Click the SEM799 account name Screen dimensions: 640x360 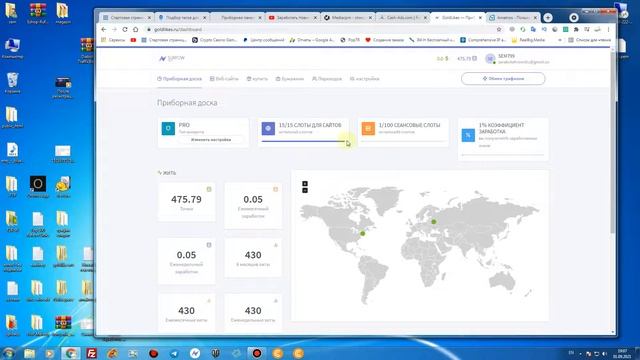click(x=506, y=56)
